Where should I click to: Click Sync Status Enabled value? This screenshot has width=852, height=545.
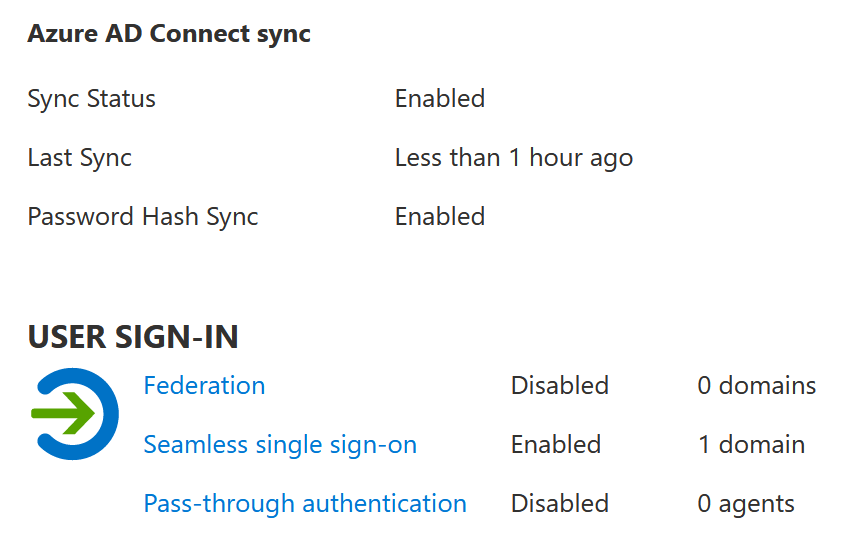tap(440, 99)
